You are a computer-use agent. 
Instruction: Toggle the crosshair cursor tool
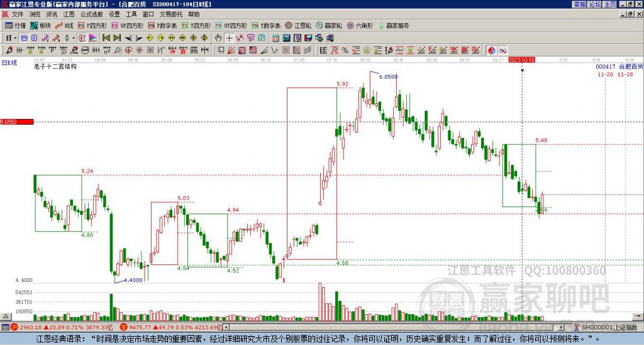[x=229, y=38]
